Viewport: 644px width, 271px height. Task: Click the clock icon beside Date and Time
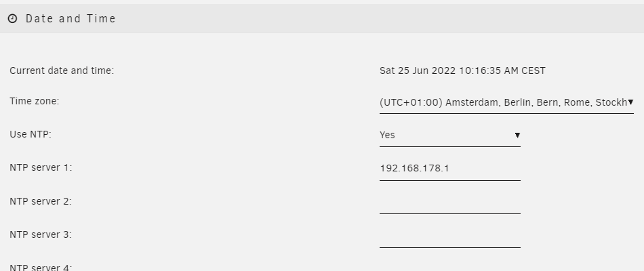coord(13,18)
